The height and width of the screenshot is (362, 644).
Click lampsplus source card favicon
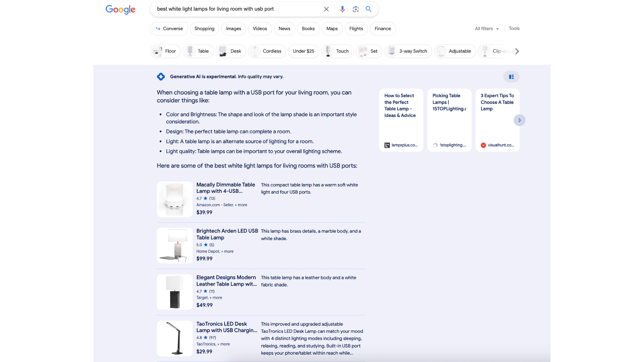point(387,145)
